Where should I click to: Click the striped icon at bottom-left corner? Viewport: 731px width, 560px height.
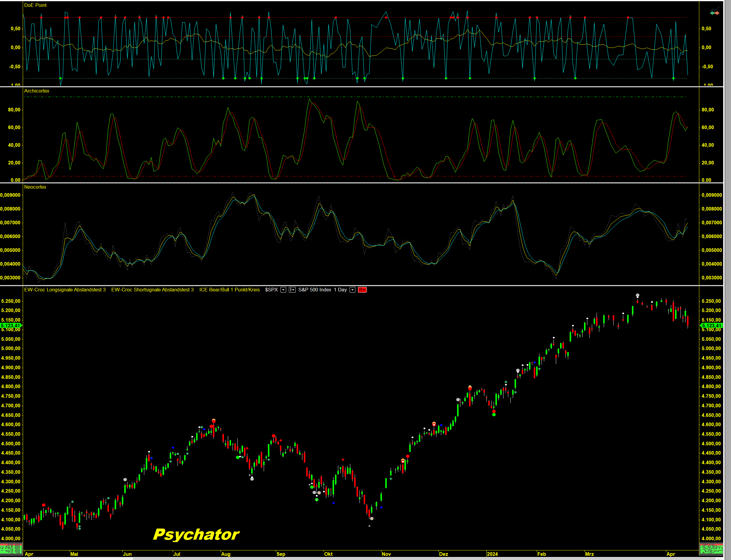tap(11, 549)
